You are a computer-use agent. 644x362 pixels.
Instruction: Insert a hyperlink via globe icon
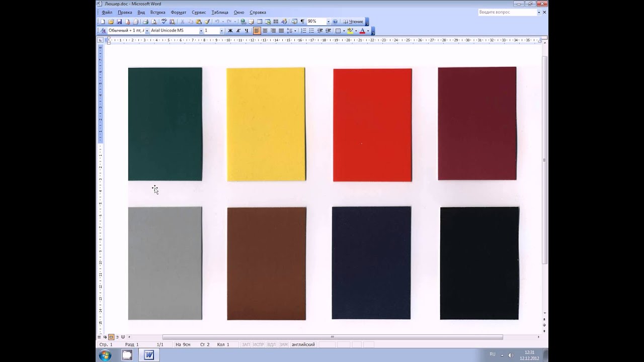click(x=244, y=22)
